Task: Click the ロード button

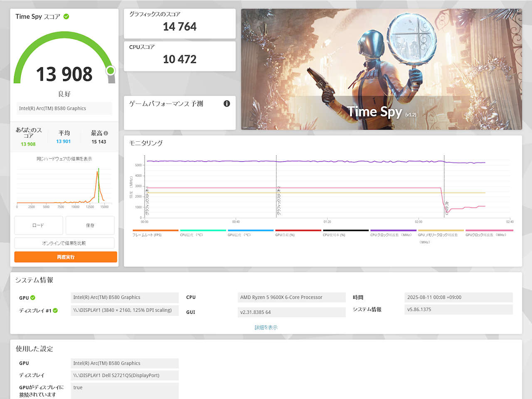Action: 38,225
